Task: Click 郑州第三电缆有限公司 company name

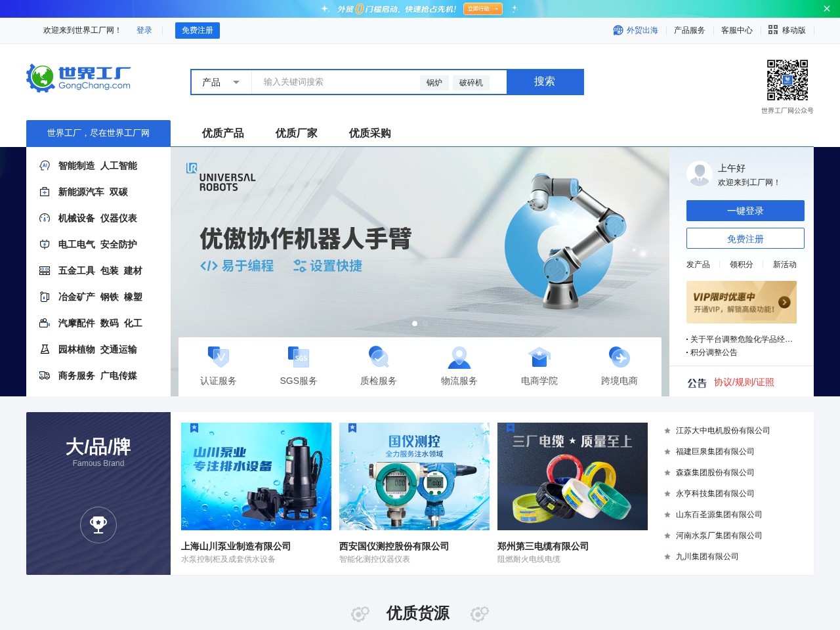Action: click(543, 546)
